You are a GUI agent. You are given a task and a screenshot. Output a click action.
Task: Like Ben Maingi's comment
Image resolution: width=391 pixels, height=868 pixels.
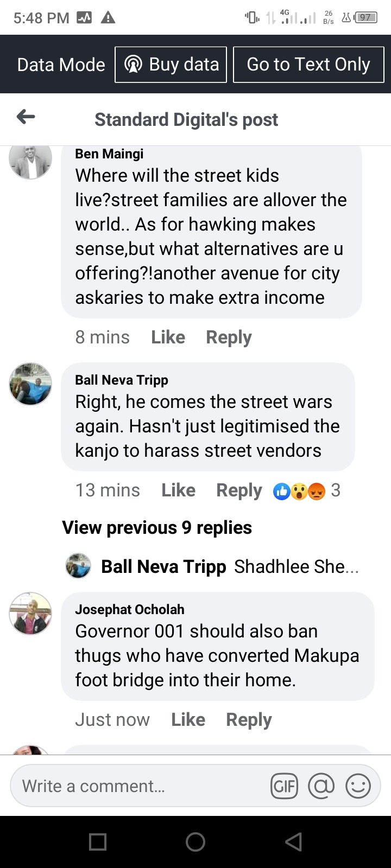tap(168, 337)
